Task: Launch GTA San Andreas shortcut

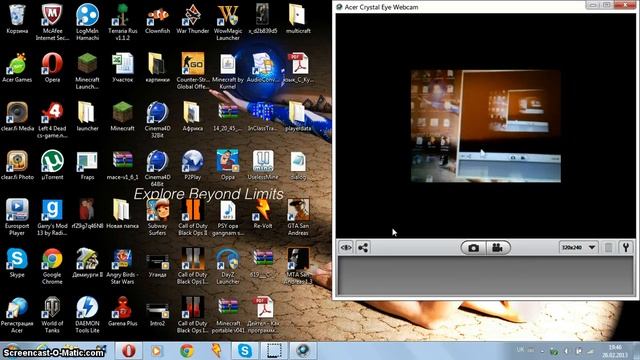Action: (x=298, y=217)
